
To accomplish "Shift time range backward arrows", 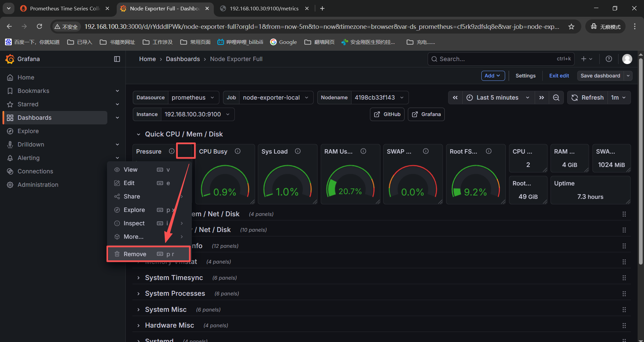I will tap(455, 98).
